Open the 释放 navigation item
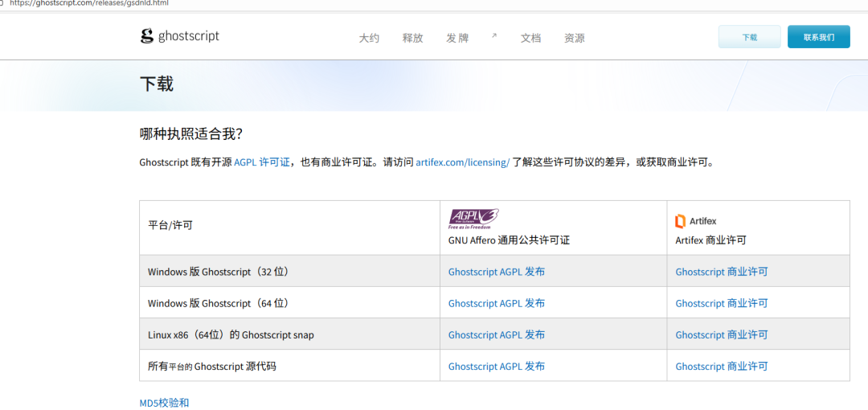 pyautogui.click(x=412, y=39)
